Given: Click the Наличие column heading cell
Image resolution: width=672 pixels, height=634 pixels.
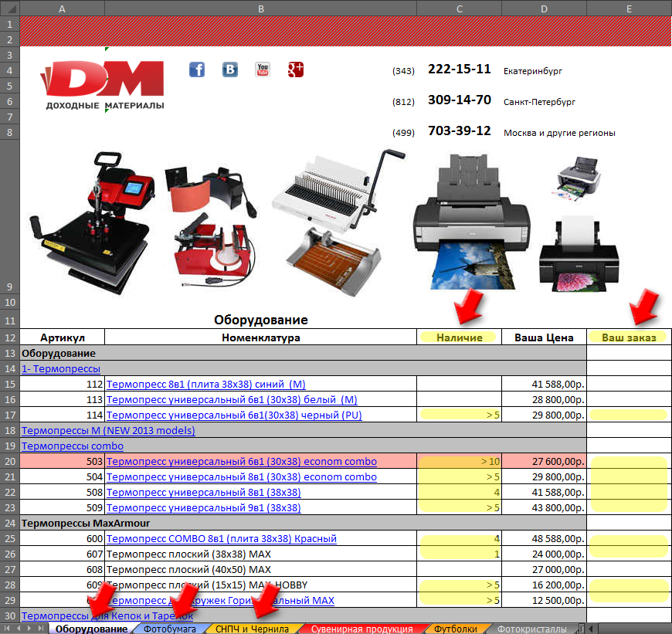Looking at the screenshot, I should click(459, 337).
